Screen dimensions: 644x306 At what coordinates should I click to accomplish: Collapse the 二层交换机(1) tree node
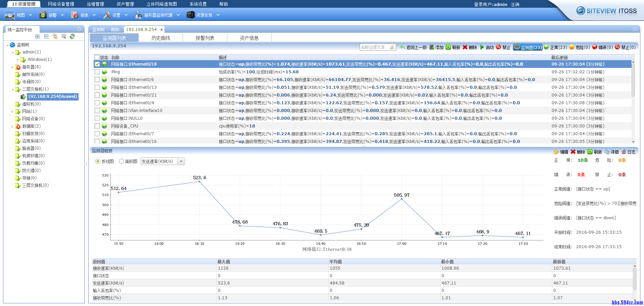click(12, 89)
